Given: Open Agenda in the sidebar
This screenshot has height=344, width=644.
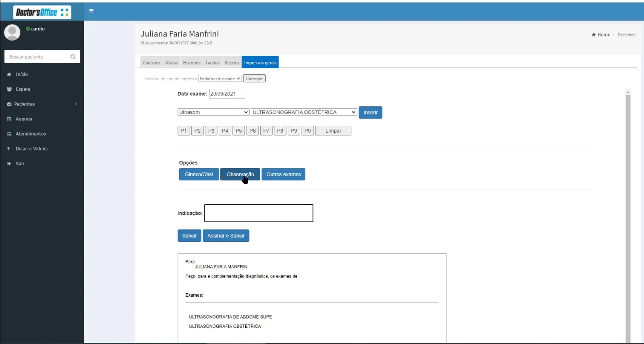Looking at the screenshot, I should click(24, 119).
